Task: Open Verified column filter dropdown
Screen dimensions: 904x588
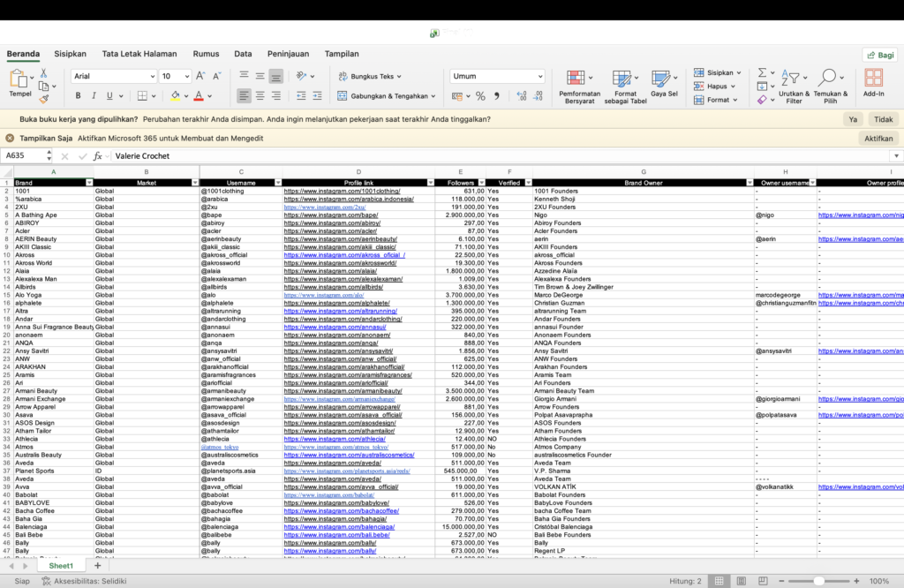Action: pyautogui.click(x=528, y=183)
